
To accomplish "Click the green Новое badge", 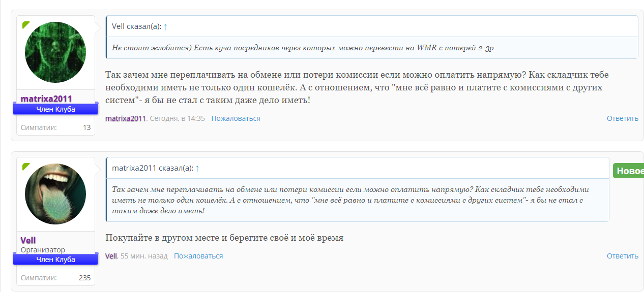I will pos(629,171).
